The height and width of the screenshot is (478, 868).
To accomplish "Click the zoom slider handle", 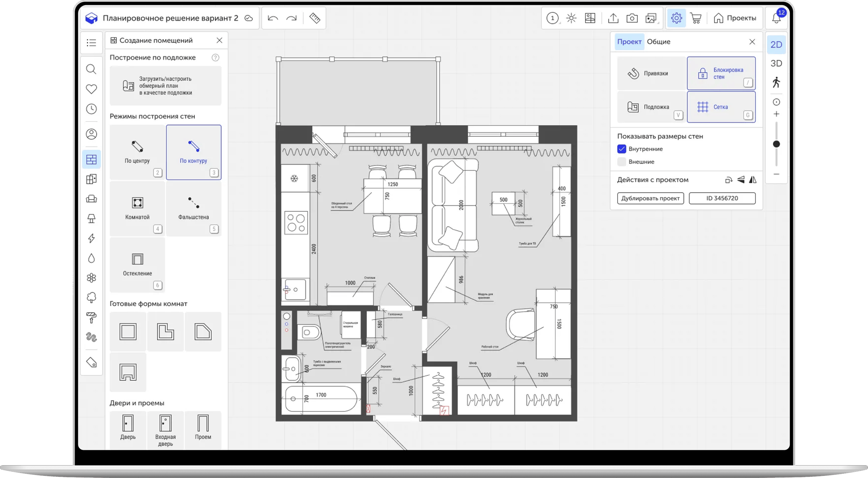I will pos(776,144).
